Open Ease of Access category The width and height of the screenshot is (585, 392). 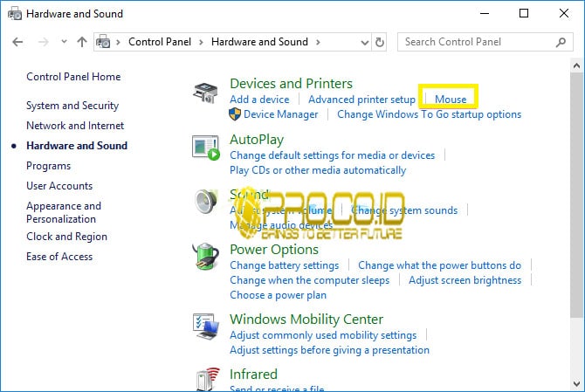pyautogui.click(x=59, y=257)
